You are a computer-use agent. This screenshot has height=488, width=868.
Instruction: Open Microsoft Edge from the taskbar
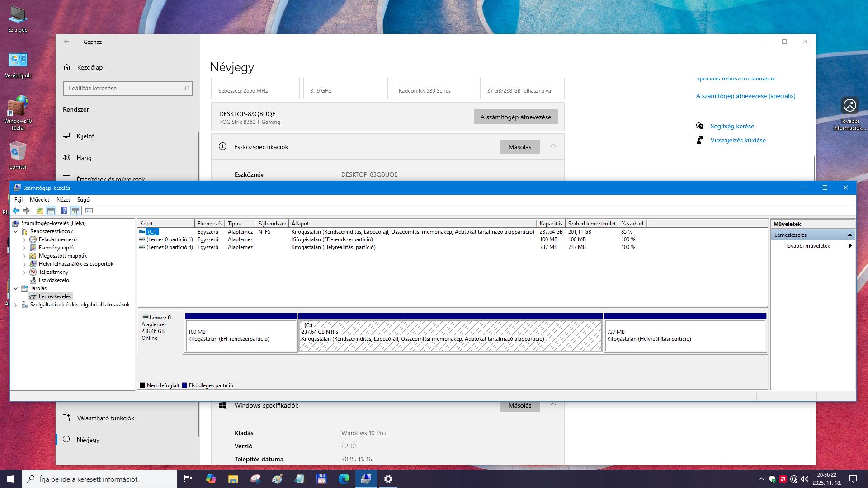tap(344, 479)
